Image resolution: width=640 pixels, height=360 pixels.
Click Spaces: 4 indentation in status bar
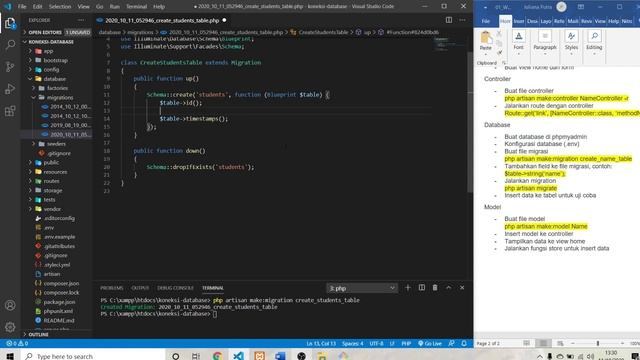click(x=353, y=344)
